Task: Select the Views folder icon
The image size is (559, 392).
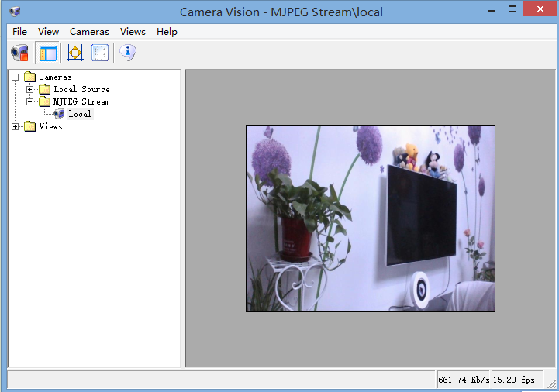Action: (30, 126)
